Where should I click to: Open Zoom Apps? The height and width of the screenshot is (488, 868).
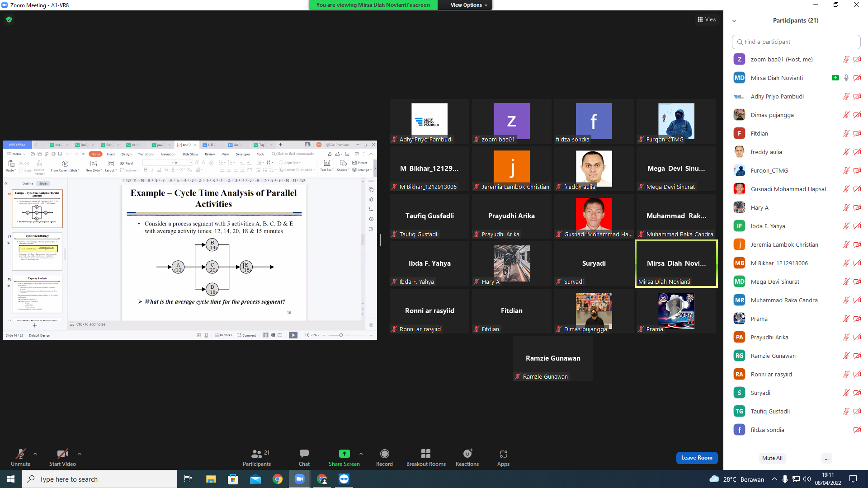(503, 457)
